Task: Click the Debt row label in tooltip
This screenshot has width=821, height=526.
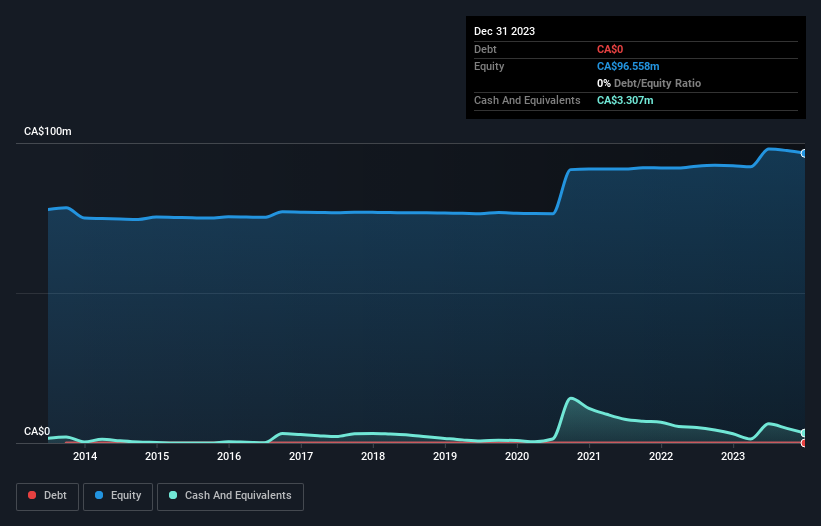Action: point(485,49)
